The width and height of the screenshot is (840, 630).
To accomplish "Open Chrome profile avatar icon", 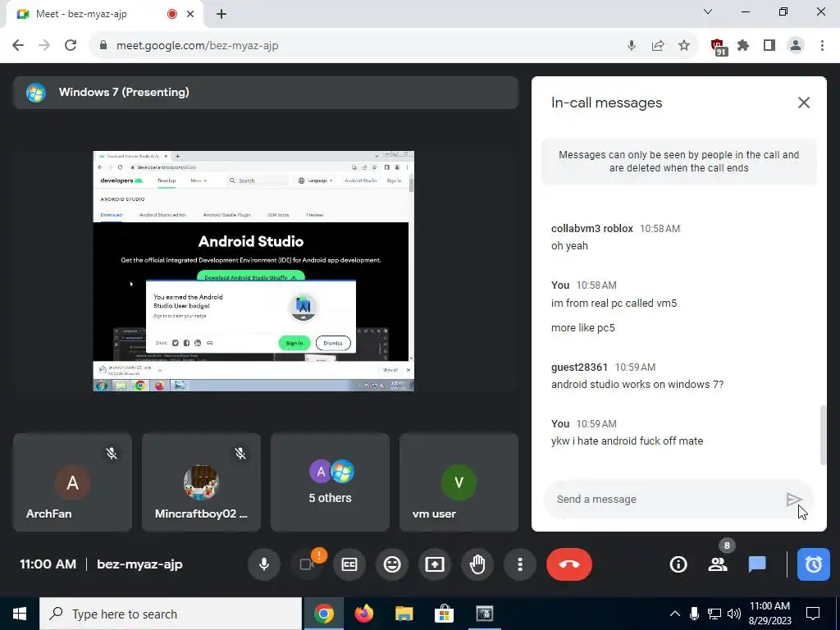I will [x=796, y=46].
